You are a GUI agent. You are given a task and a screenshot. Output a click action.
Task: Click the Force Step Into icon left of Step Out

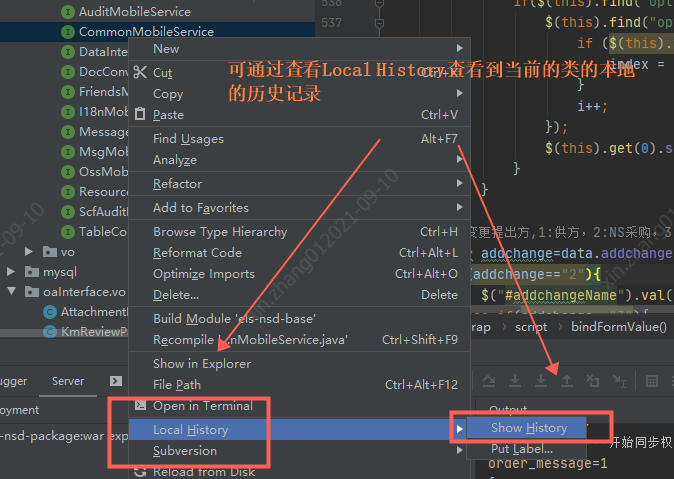click(x=541, y=381)
